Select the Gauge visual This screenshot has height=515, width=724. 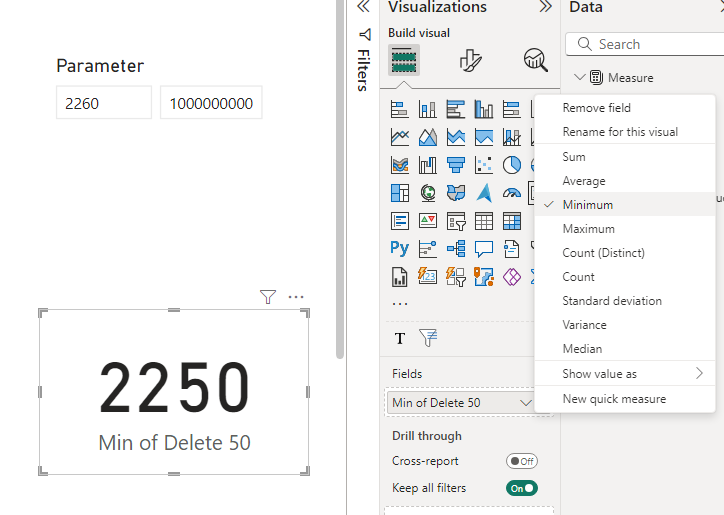[x=512, y=193]
